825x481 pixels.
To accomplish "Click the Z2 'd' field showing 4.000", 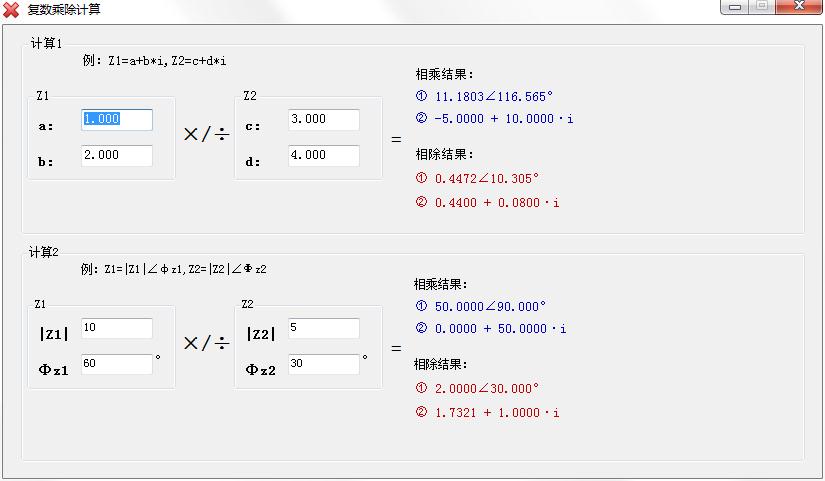I will (323, 155).
